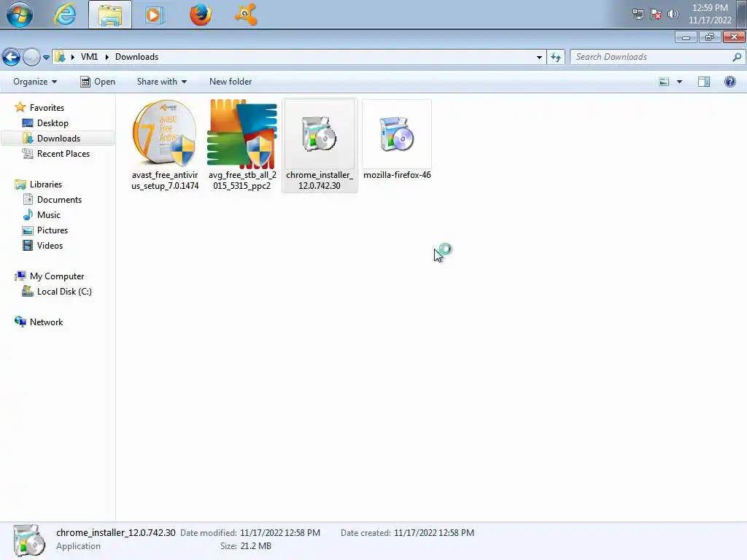This screenshot has height=560, width=747.
Task: Select Downloads in the navigation pane
Action: pyautogui.click(x=58, y=138)
